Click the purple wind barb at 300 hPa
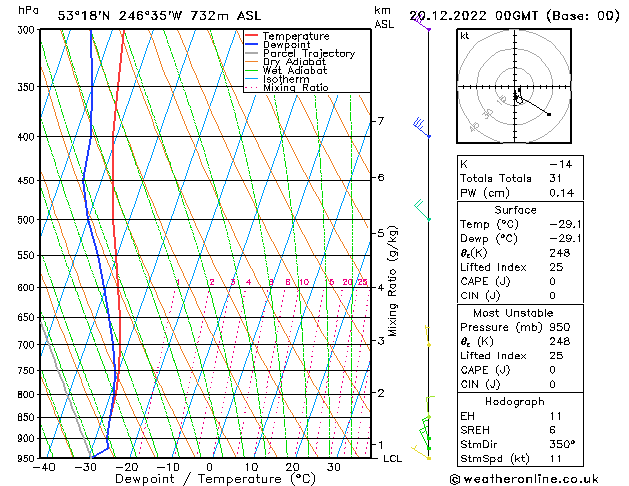This screenshot has width=629, height=486. [x=420, y=22]
